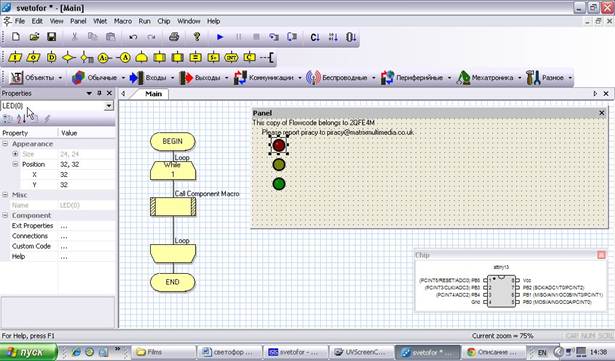Open Connections via its ellipsis value
This screenshot has width=615, height=361.
tap(64, 236)
